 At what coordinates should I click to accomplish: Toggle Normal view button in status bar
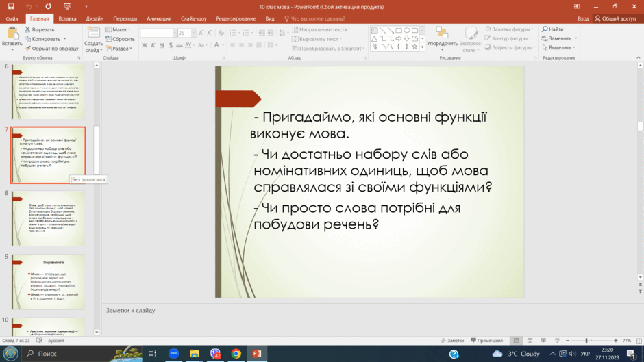click(517, 341)
